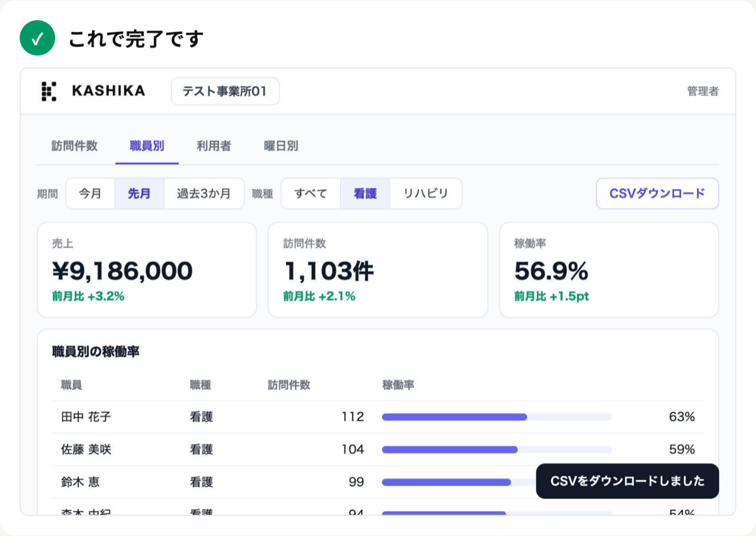Click the 稼働率 56.9% card

(609, 270)
